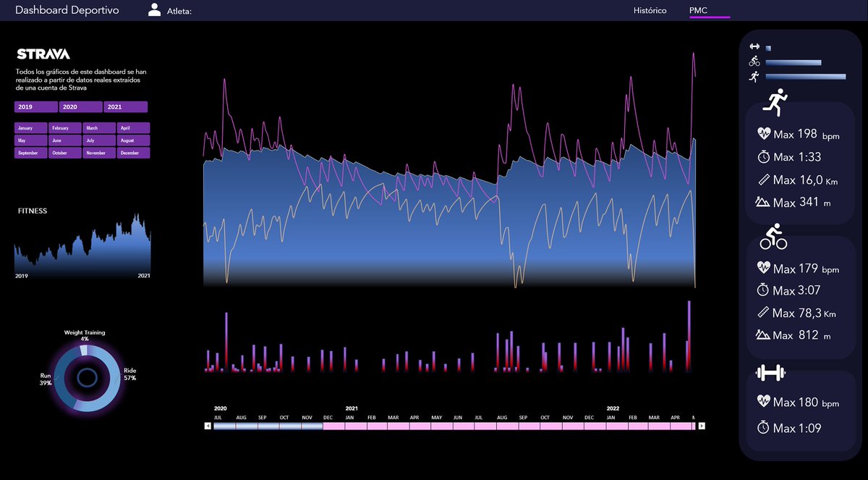Screen dimensions: 868x480
Task: Select JUL 2020 segment on the timeline
Action: pos(224,426)
